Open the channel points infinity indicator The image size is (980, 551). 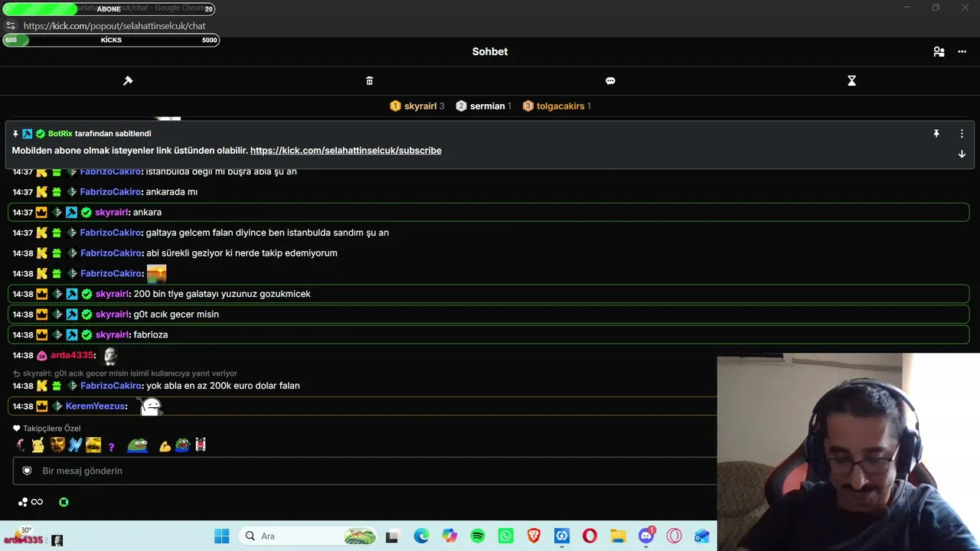point(31,502)
